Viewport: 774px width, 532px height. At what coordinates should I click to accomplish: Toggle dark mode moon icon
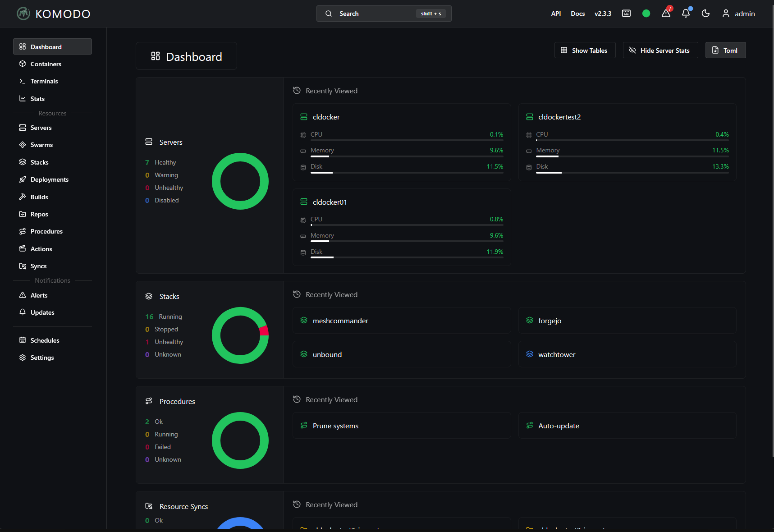[705, 14]
